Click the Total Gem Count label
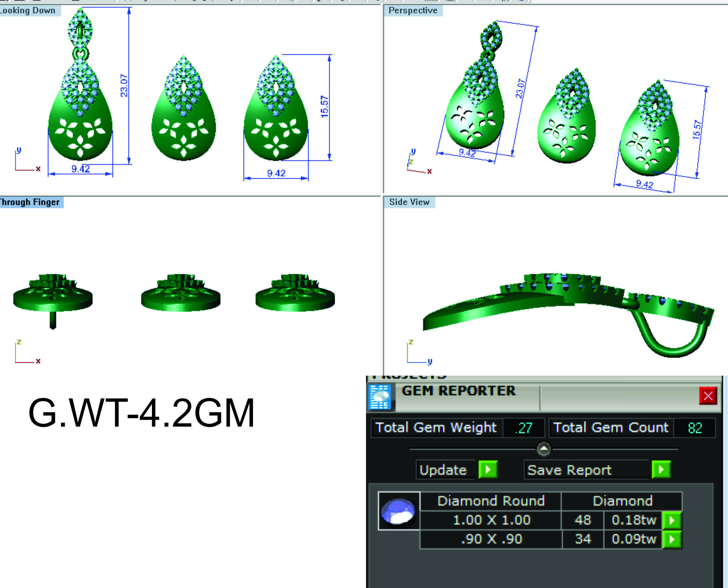Screen dimensions: 728x588 click(x=611, y=427)
